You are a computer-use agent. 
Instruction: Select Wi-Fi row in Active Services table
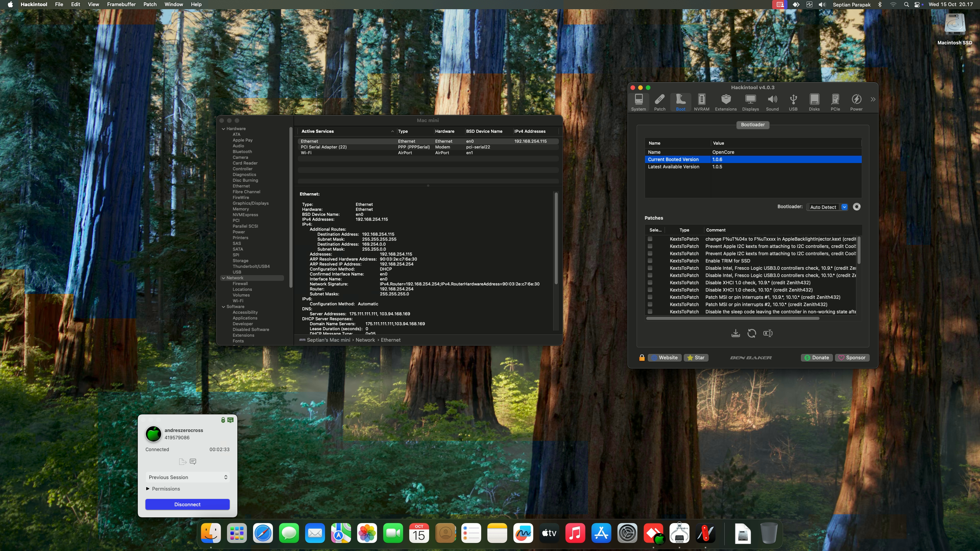(x=428, y=153)
